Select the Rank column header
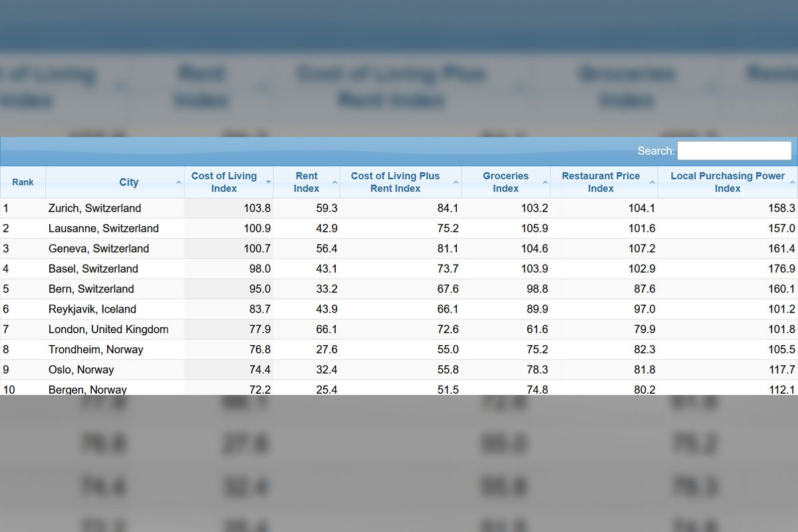This screenshot has width=798, height=532. point(23,182)
